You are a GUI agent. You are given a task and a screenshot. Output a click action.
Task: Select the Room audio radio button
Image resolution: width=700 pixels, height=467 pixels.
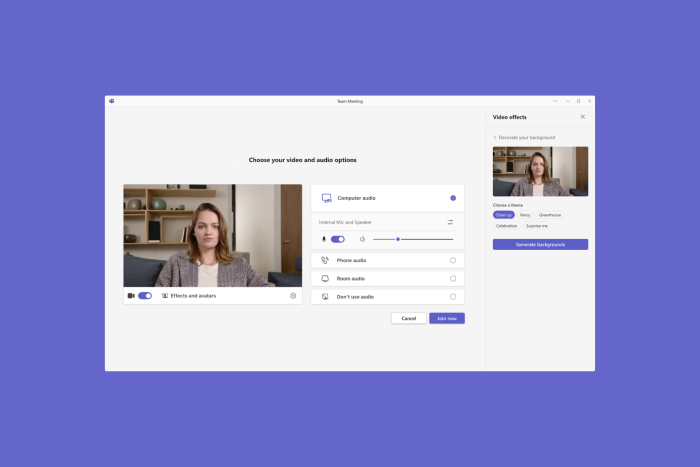click(453, 279)
